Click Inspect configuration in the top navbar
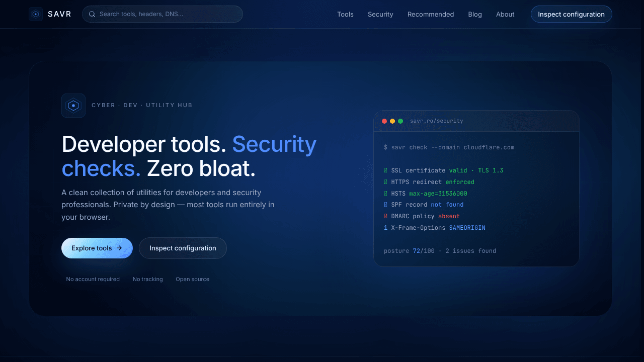644x362 pixels. coord(571,14)
